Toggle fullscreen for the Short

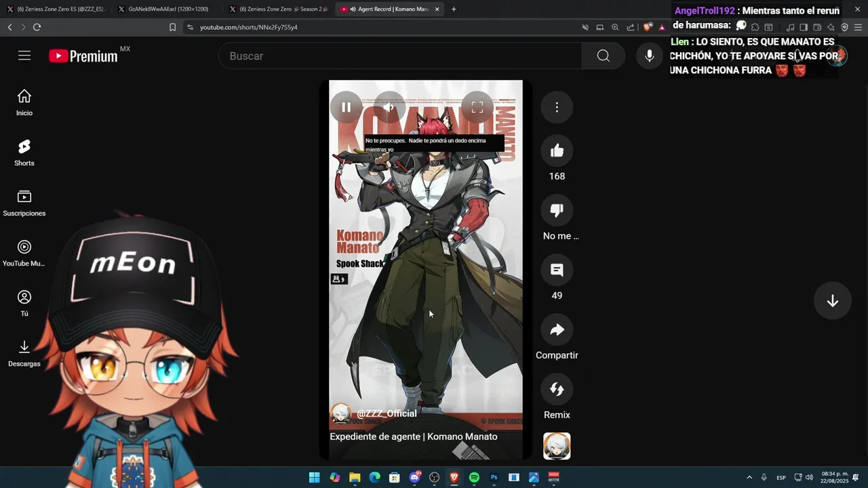pyautogui.click(x=477, y=107)
